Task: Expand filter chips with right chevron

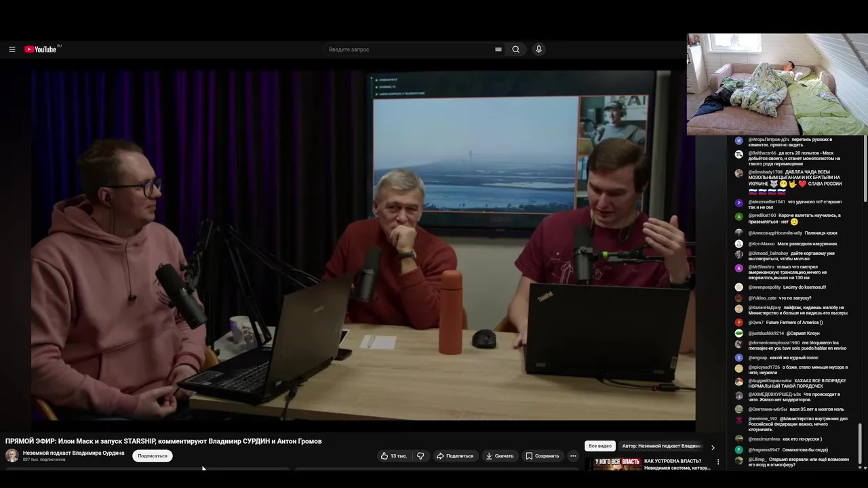Action: tap(713, 447)
